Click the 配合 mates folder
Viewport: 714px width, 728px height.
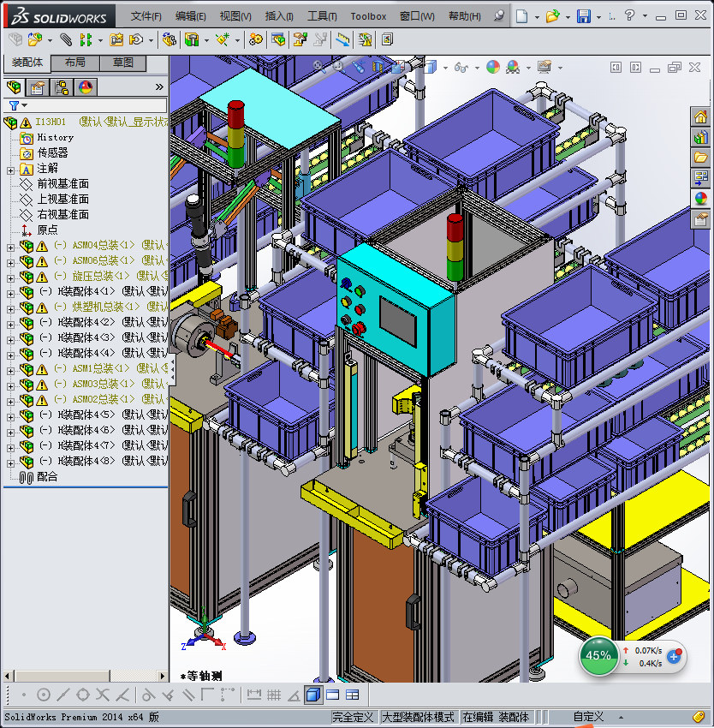point(47,477)
